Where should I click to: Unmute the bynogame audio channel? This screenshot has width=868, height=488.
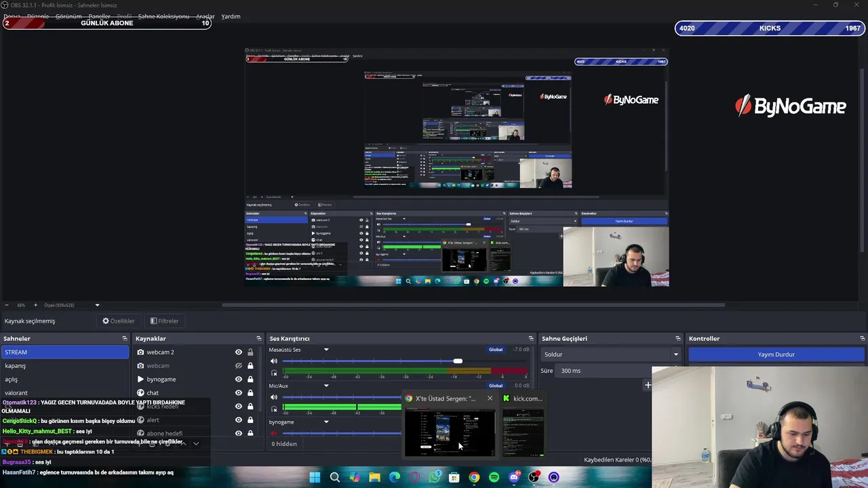tap(274, 433)
